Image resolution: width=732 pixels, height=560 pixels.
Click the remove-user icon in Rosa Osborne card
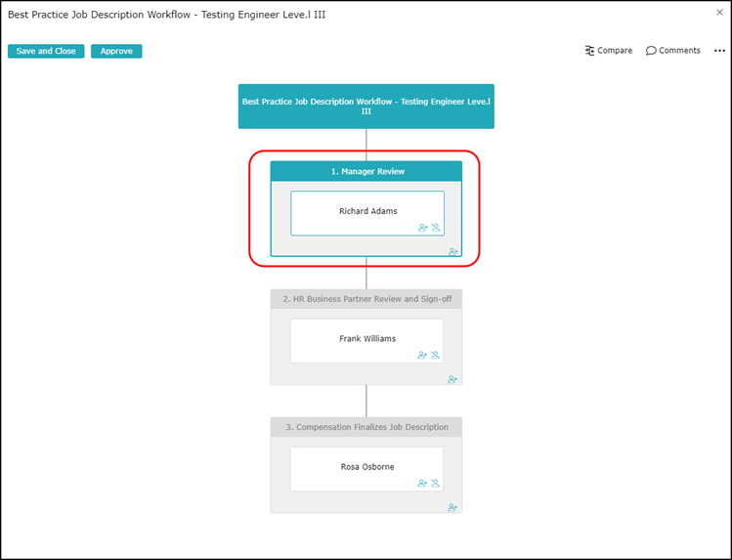pos(435,484)
